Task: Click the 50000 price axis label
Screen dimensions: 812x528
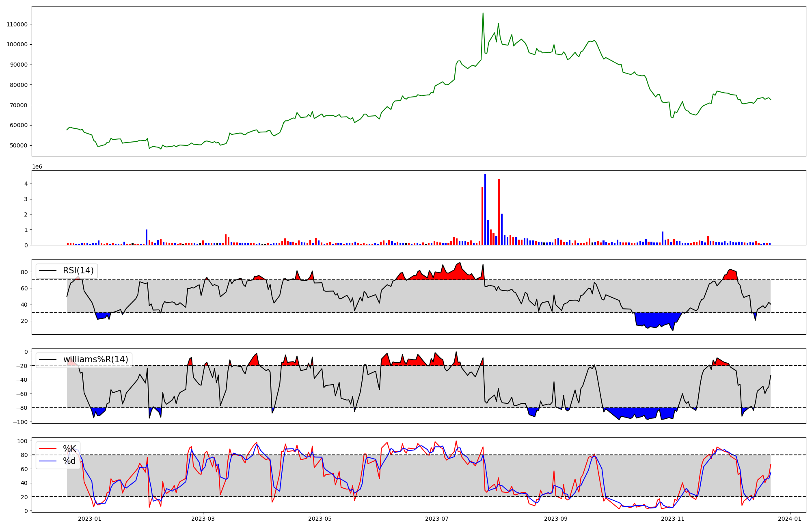Action: [19, 145]
